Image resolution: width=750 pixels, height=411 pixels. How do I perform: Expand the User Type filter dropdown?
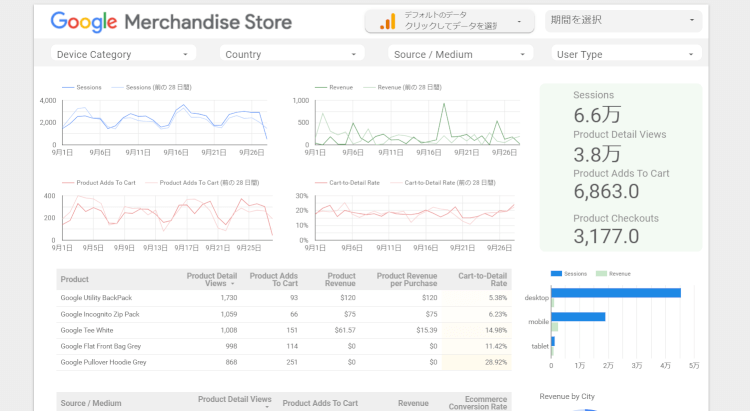pyautogui.click(x=626, y=54)
